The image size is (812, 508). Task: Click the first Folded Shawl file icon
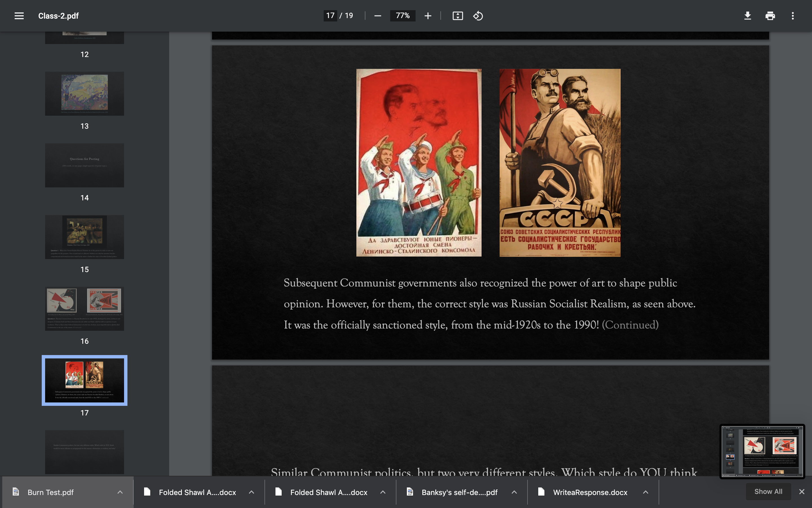147,492
